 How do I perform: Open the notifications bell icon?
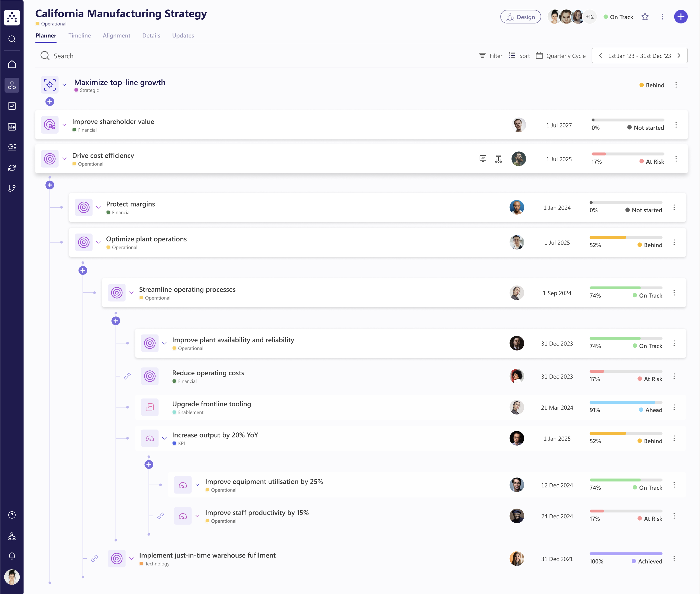12,556
